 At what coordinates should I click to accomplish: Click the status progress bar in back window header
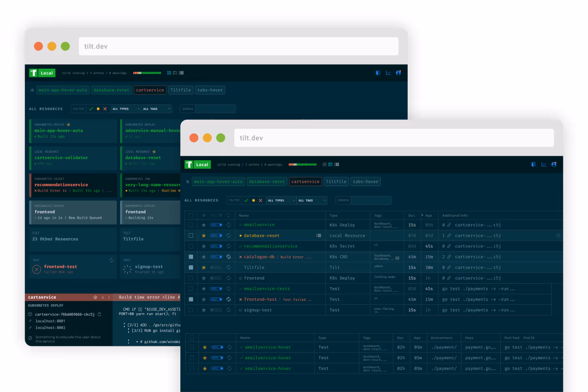pyautogui.click(x=147, y=73)
